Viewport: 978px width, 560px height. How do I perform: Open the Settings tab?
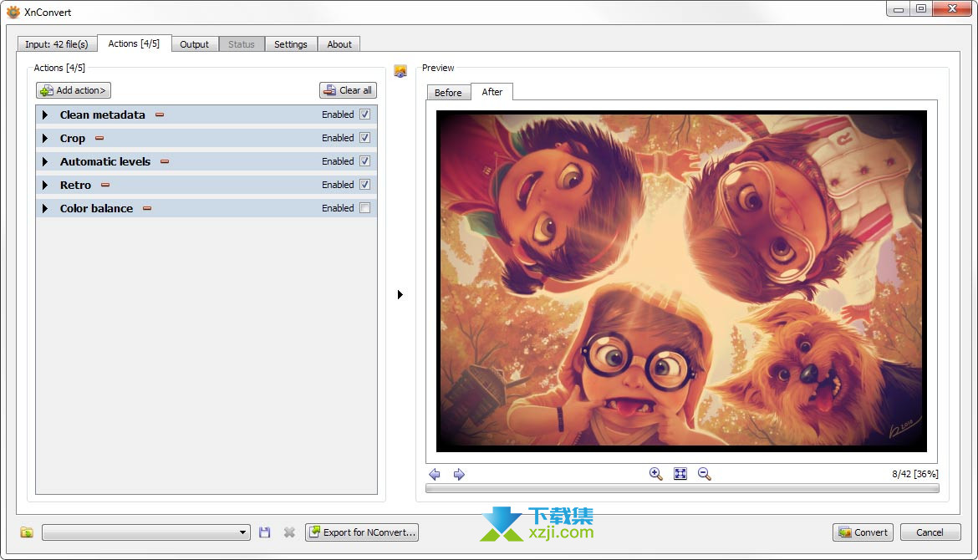pos(291,44)
